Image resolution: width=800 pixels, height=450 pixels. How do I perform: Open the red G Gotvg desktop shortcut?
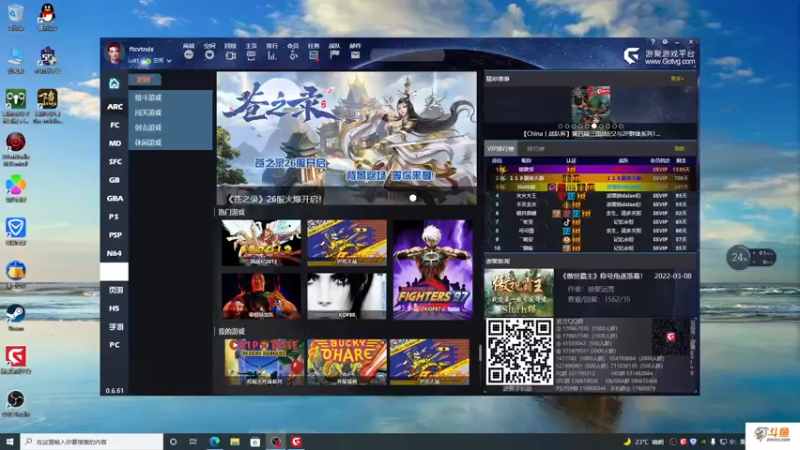click(x=16, y=360)
